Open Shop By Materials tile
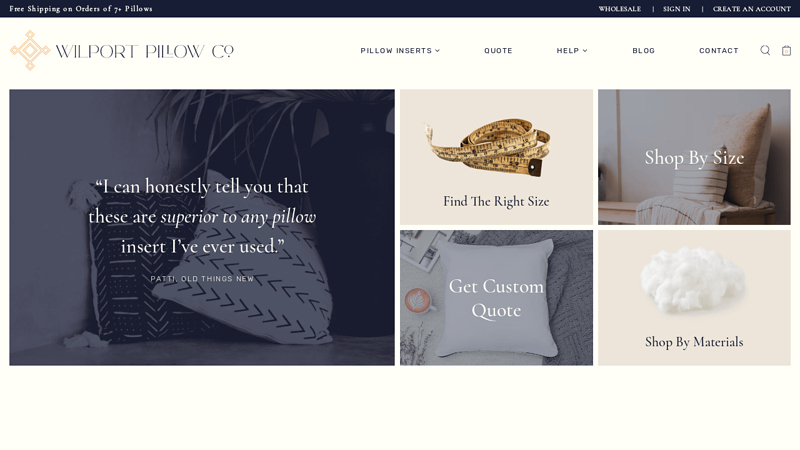The width and height of the screenshot is (800, 450). (694, 297)
